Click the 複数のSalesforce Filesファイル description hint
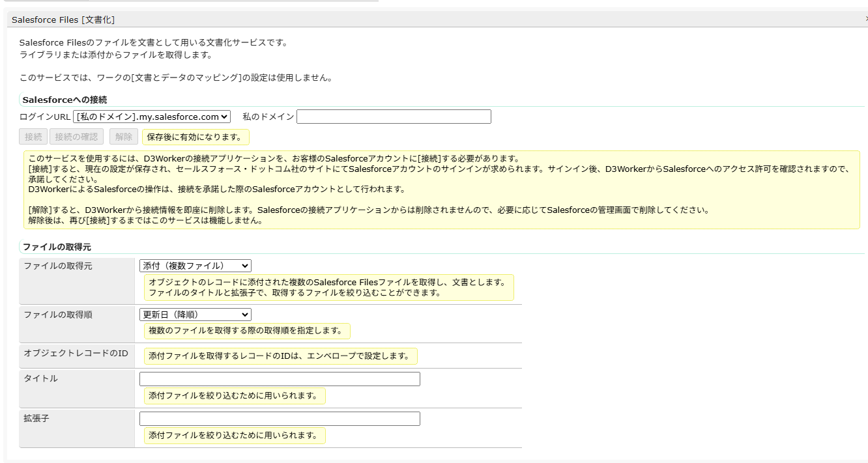The height and width of the screenshot is (463, 868). pos(329,287)
